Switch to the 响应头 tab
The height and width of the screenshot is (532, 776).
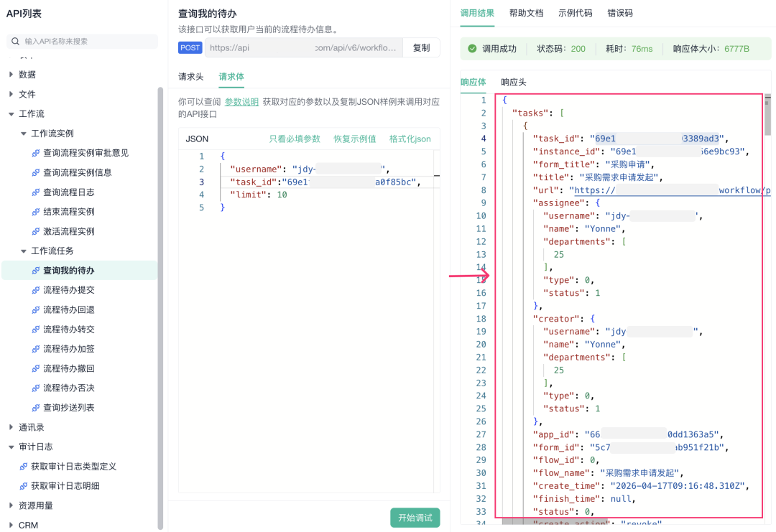coord(513,82)
